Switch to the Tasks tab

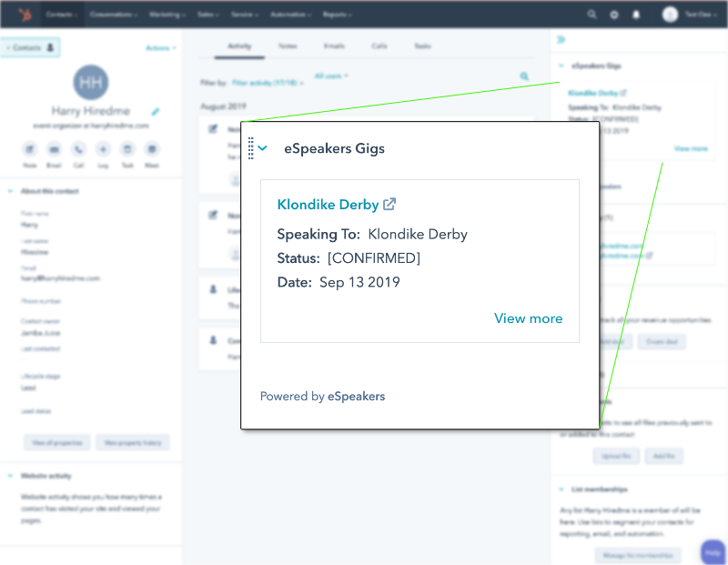[422, 46]
